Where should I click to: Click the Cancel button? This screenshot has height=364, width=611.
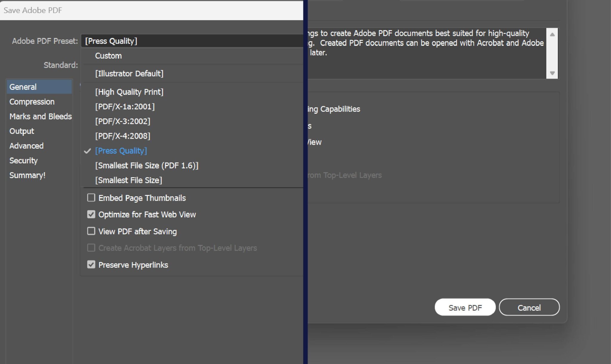pyautogui.click(x=529, y=307)
